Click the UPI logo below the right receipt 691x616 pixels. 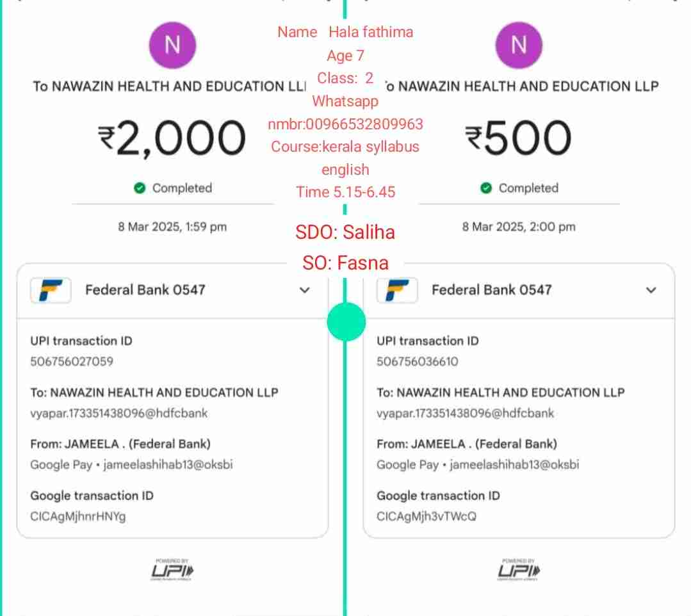tap(519, 569)
